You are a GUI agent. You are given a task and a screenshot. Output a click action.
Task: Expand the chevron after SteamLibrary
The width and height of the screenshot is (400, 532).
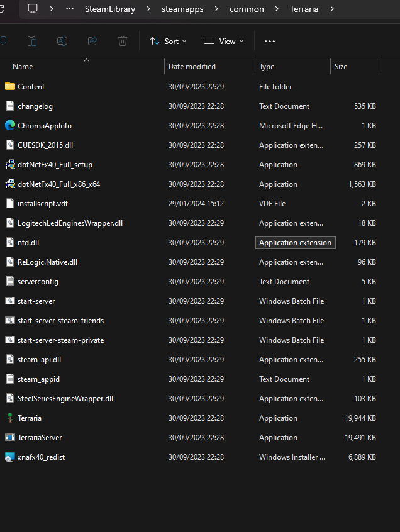[x=148, y=9]
